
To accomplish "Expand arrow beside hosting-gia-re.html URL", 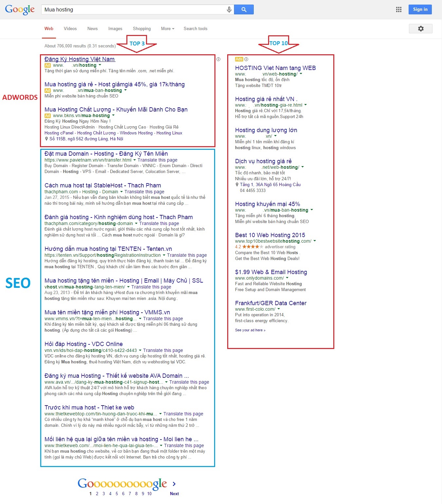I will (x=305, y=105).
